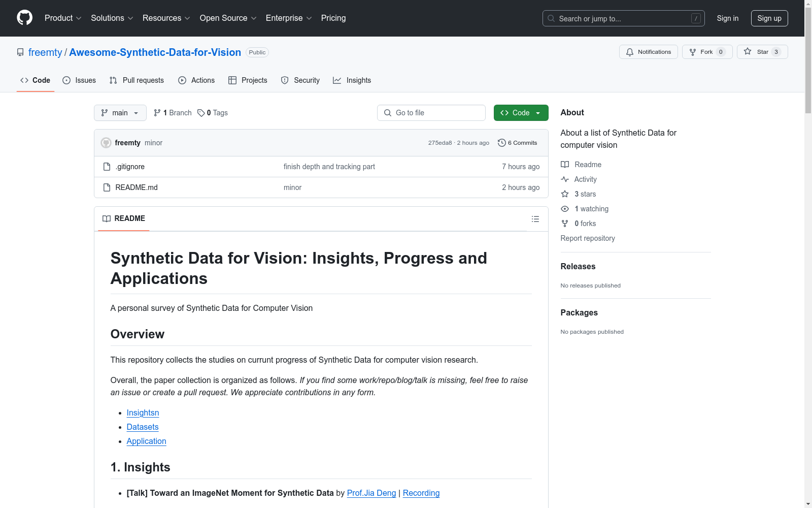Open the main branch selector dropdown
This screenshot has height=508, width=812.
(120, 113)
